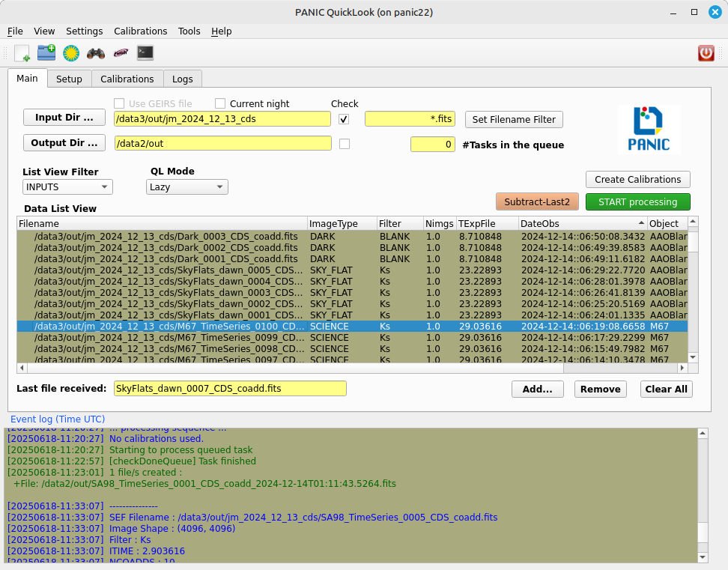728x570 pixels.
Task: Click the green START processing button
Action: pos(638,202)
